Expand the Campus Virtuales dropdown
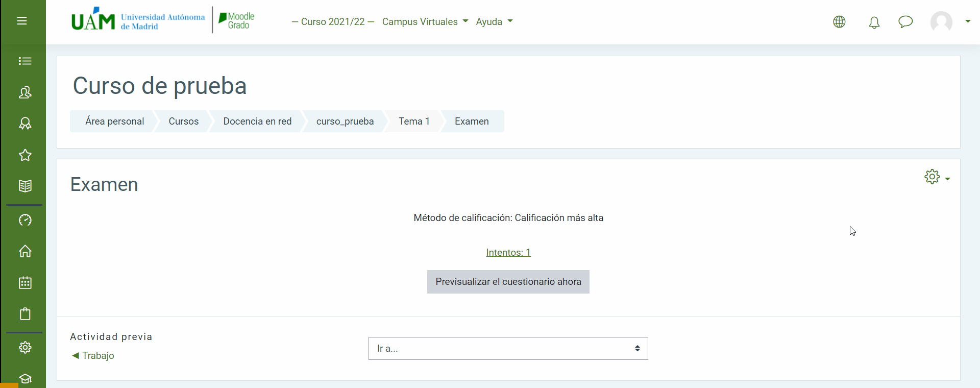 click(x=425, y=22)
